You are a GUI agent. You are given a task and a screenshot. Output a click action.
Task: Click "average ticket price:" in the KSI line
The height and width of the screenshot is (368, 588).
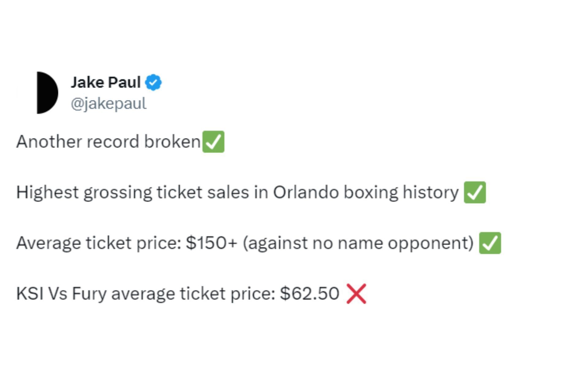193,293
